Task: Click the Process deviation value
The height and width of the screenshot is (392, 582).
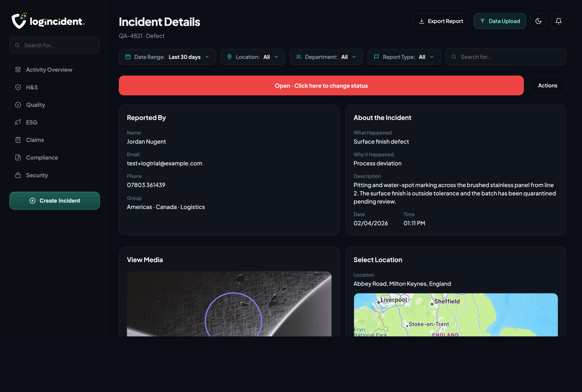Action: coord(378,163)
